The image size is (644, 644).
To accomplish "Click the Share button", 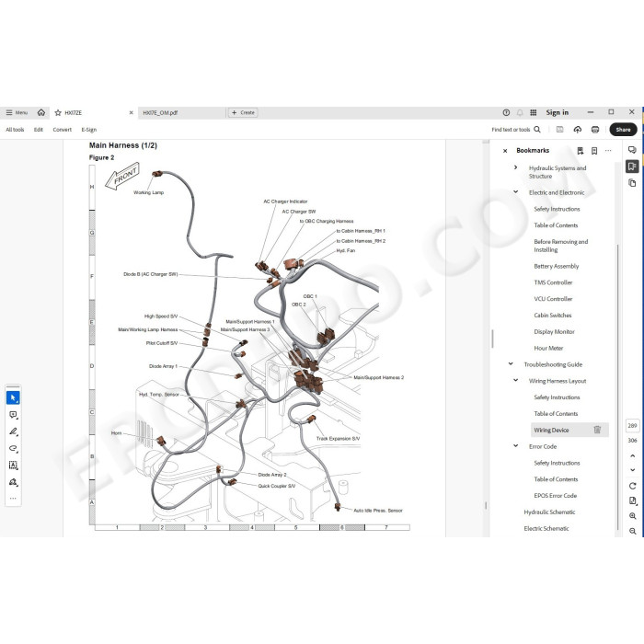I will 623,130.
